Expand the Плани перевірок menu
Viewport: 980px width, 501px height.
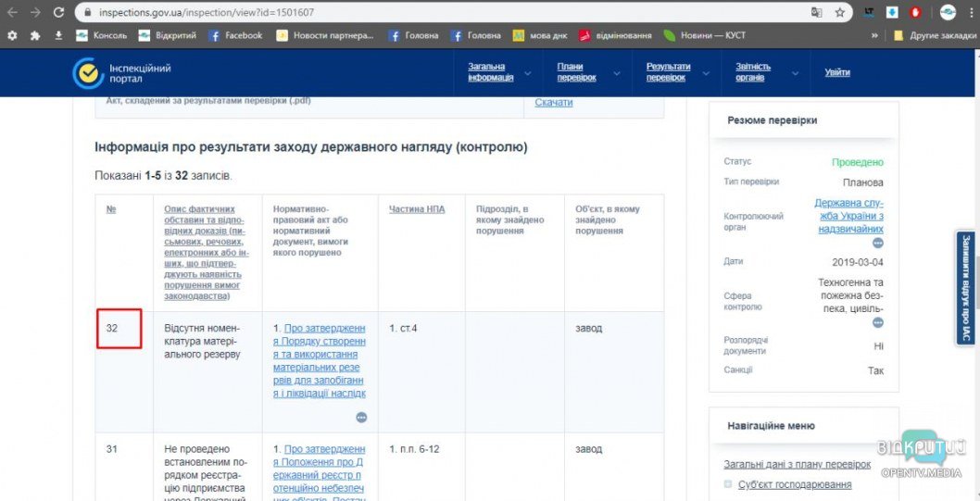576,72
